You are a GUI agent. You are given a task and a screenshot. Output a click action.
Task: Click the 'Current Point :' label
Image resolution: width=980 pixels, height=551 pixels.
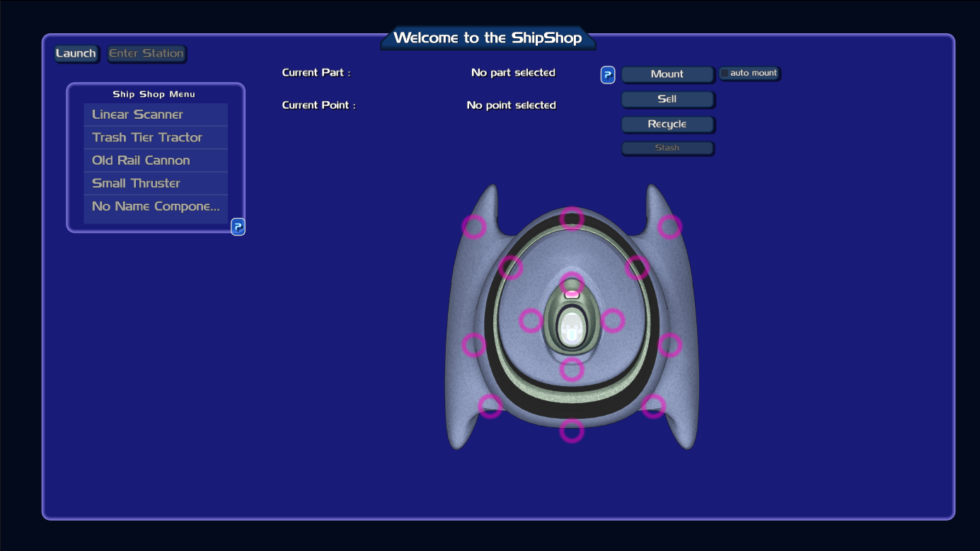pos(318,105)
